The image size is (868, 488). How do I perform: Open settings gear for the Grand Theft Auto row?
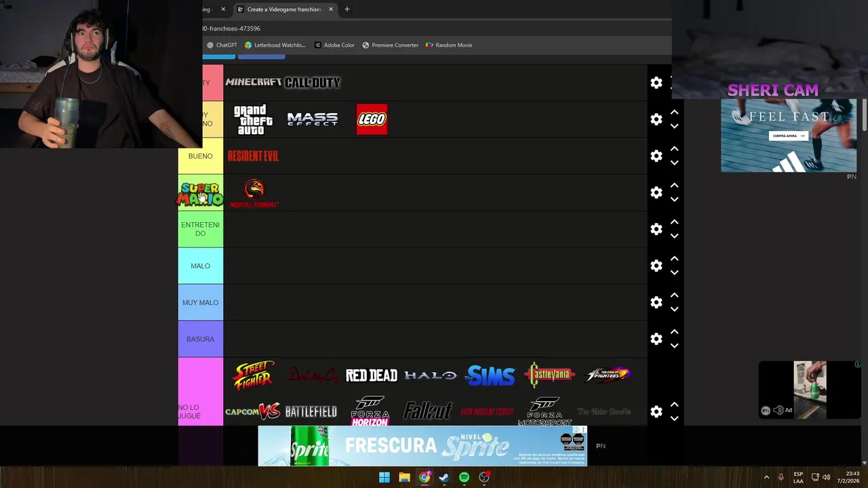(x=656, y=119)
